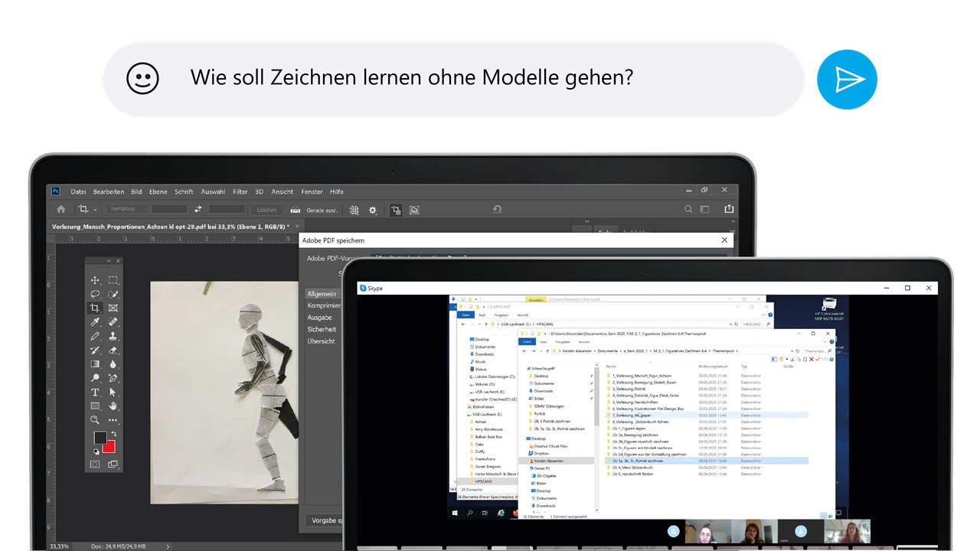
Task: Activate the Zoom magnifier tool
Action: click(95, 420)
